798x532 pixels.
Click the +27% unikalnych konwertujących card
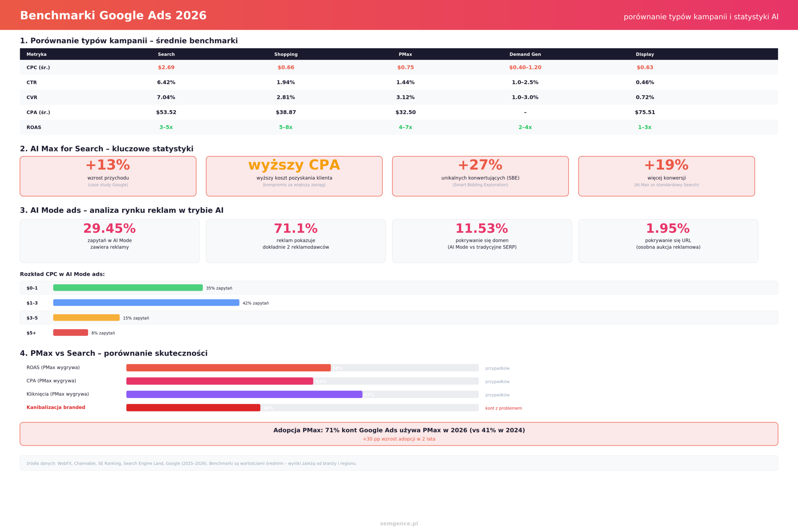point(480,176)
